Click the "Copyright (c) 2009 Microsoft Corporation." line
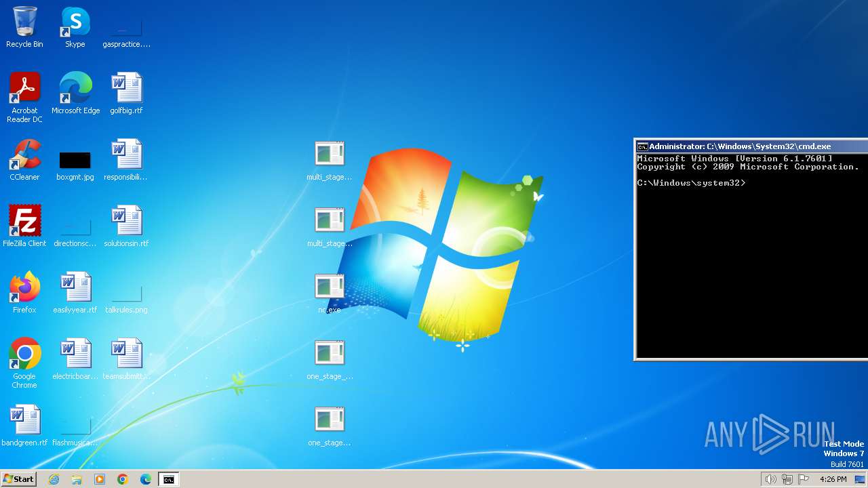This screenshot has height=488, width=868. pos(748,167)
